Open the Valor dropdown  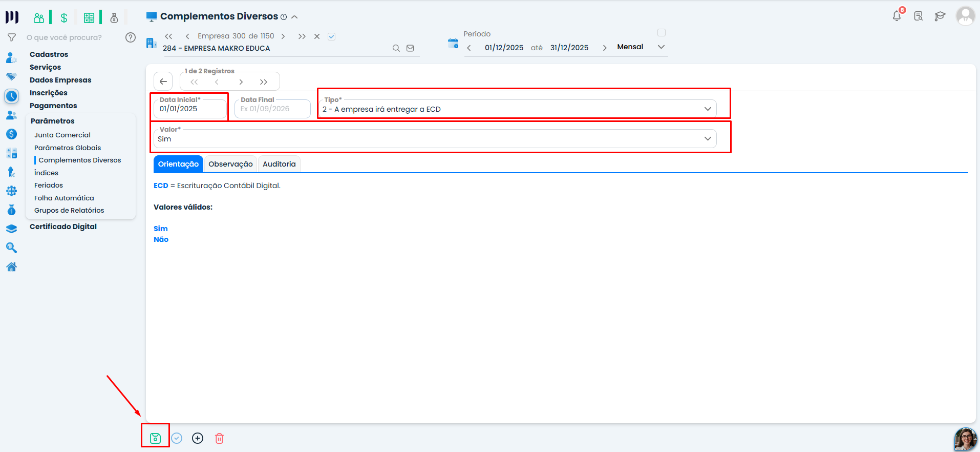click(x=435, y=138)
